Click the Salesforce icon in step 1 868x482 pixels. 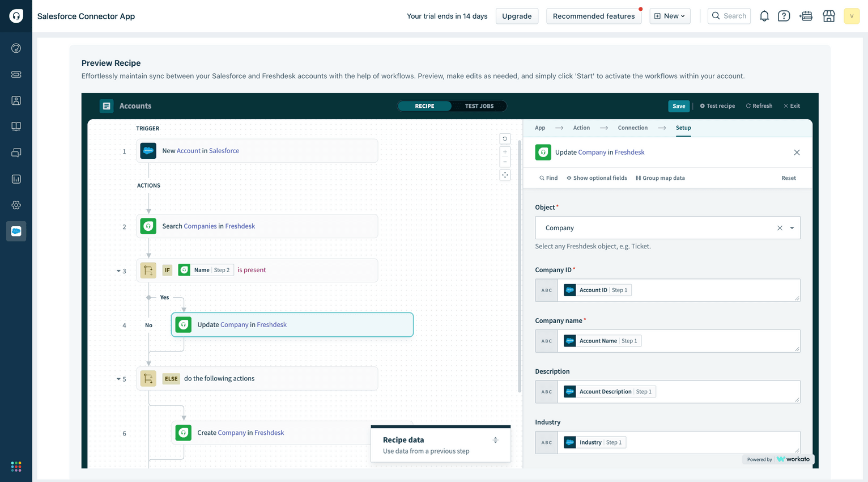click(x=148, y=151)
